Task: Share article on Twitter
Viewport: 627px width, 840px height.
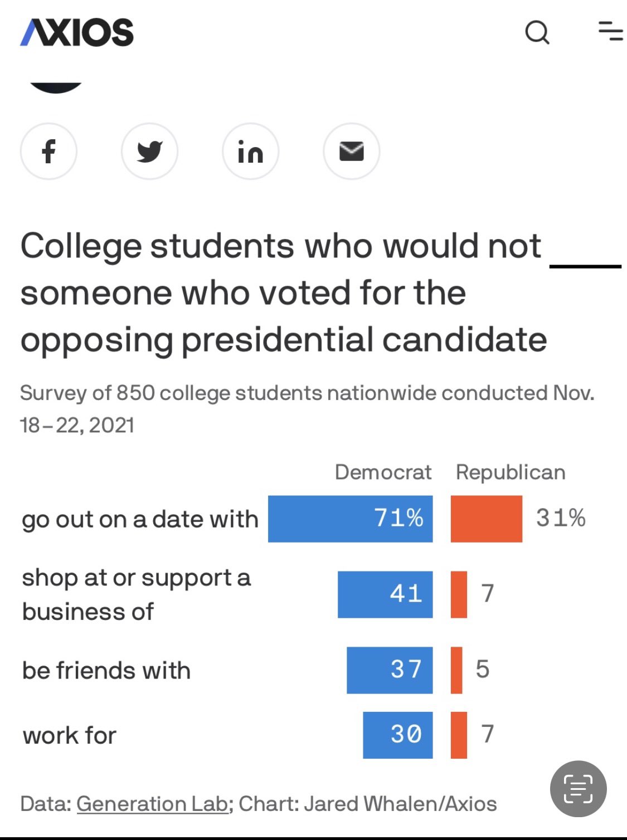Action: click(150, 152)
